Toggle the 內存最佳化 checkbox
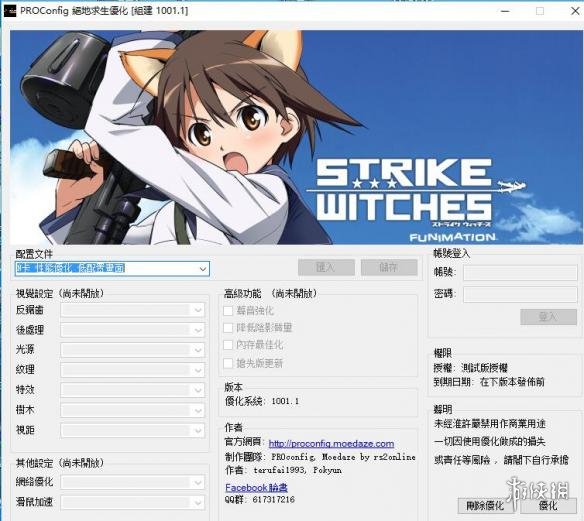Image resolution: width=584 pixels, height=521 pixels. tap(228, 345)
